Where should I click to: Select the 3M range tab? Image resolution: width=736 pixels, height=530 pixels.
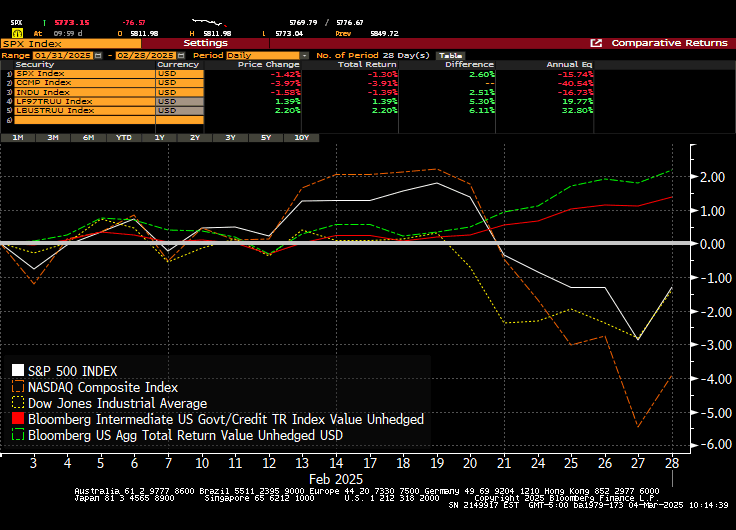(53, 138)
